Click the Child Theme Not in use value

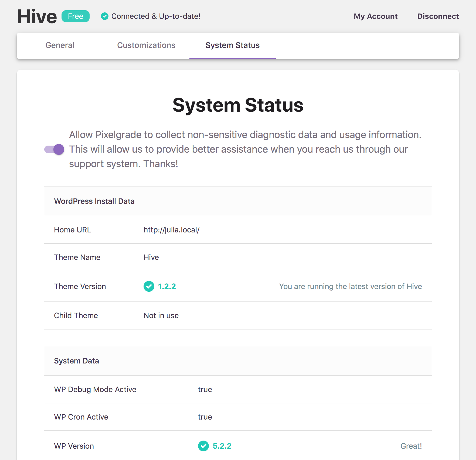click(161, 315)
